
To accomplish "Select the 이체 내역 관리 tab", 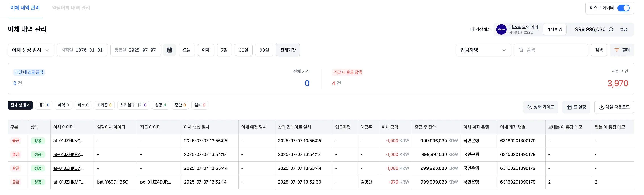I will pyautogui.click(x=25, y=8).
